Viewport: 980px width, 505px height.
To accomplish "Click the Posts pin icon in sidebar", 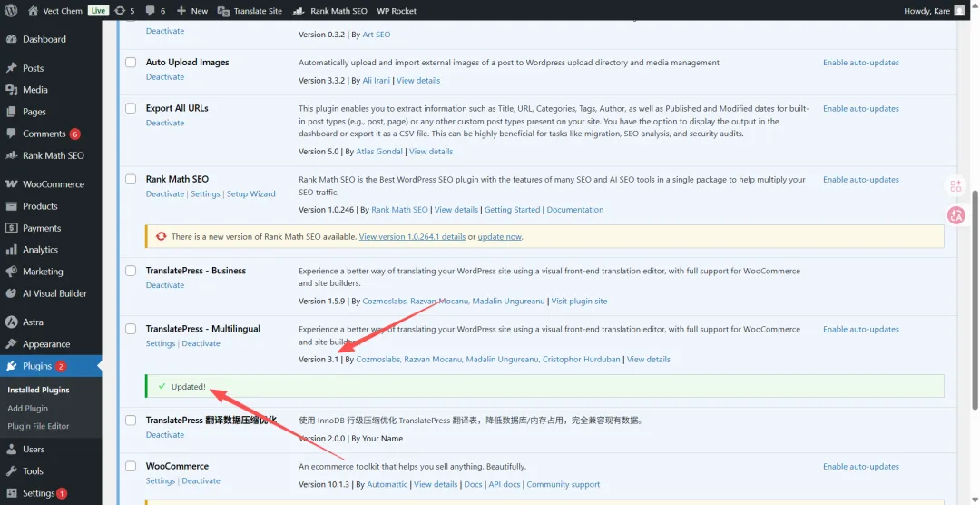I will pyautogui.click(x=11, y=68).
